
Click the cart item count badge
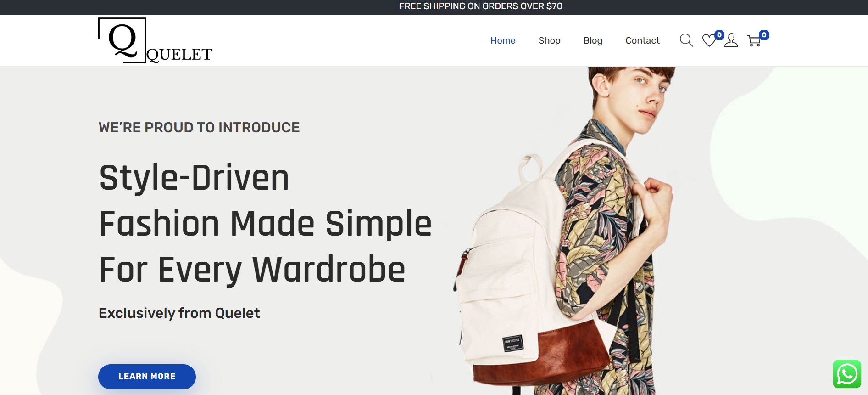click(x=764, y=35)
